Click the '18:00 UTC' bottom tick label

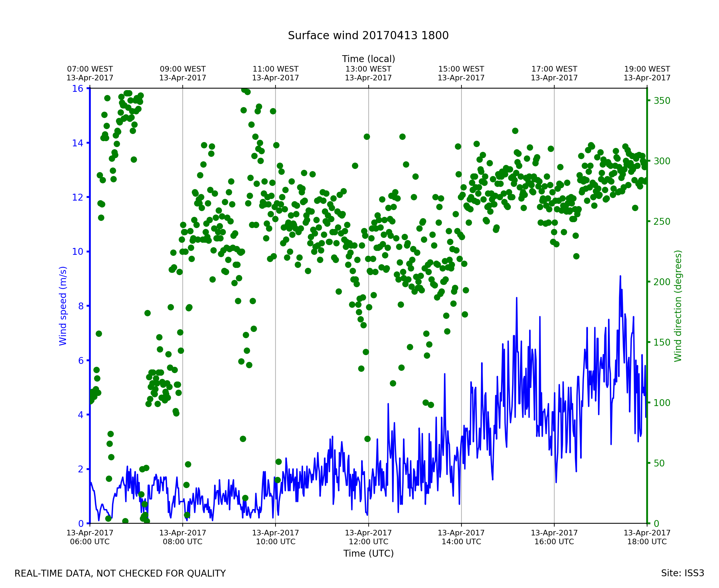(x=647, y=542)
